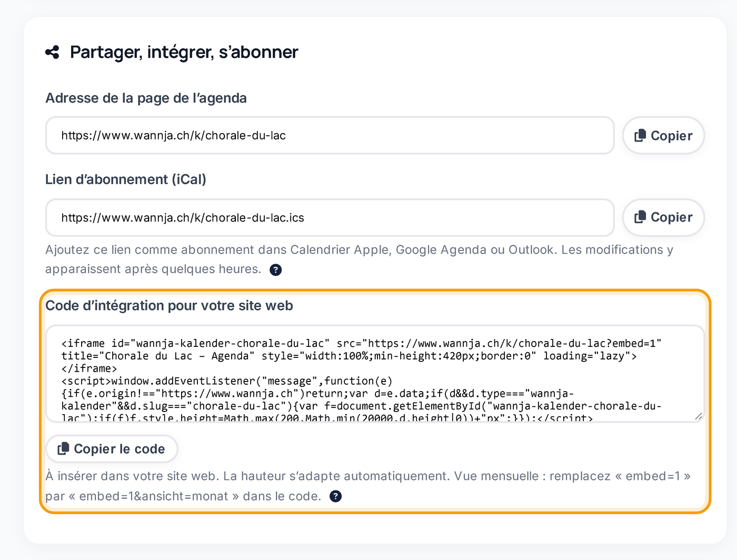Copy the iCal subscription link
The image size is (737, 560).
[x=663, y=217]
